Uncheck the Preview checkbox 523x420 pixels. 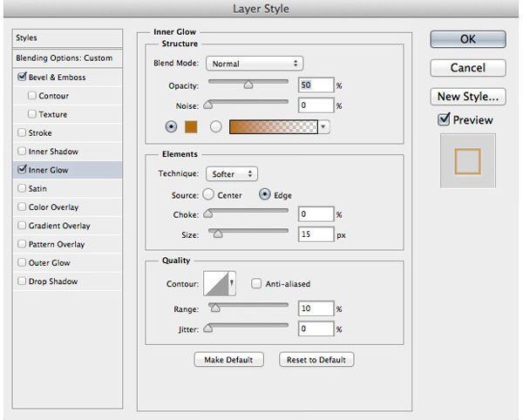coord(444,119)
